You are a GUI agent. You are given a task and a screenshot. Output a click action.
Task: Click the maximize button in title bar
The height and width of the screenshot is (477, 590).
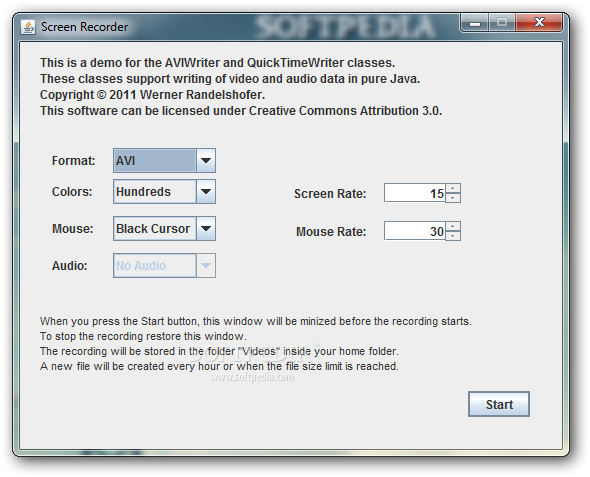click(502, 23)
